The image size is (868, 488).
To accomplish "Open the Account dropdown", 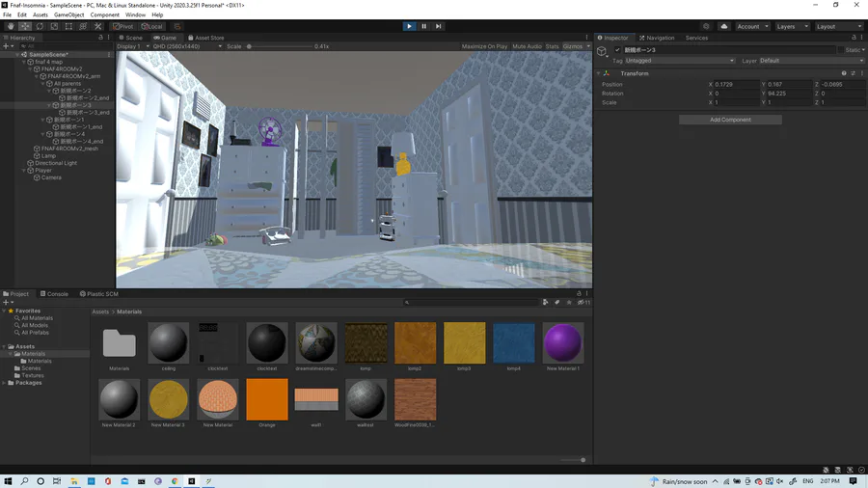I will [753, 26].
